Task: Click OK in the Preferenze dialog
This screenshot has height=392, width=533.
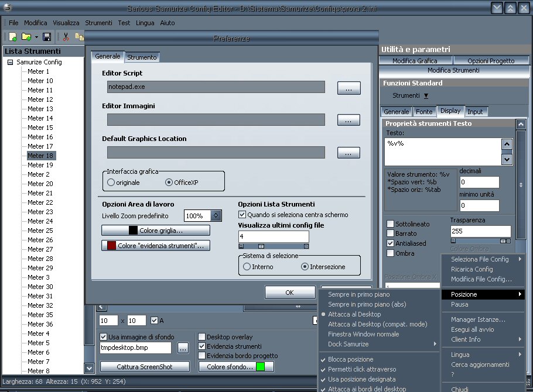Action: pos(289,293)
